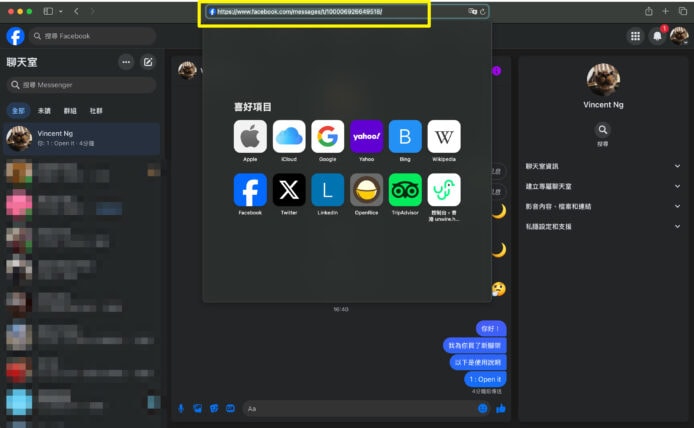Viewport: 694px width, 428px height.
Task: Open Facebook notifications bell
Action: 657,36
